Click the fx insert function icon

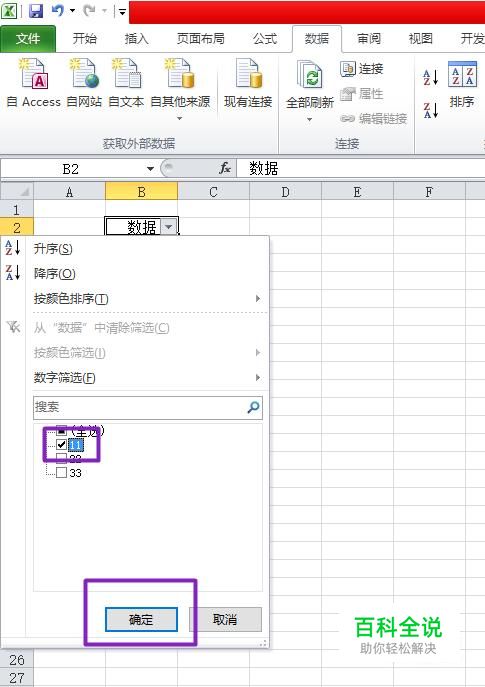(225, 168)
